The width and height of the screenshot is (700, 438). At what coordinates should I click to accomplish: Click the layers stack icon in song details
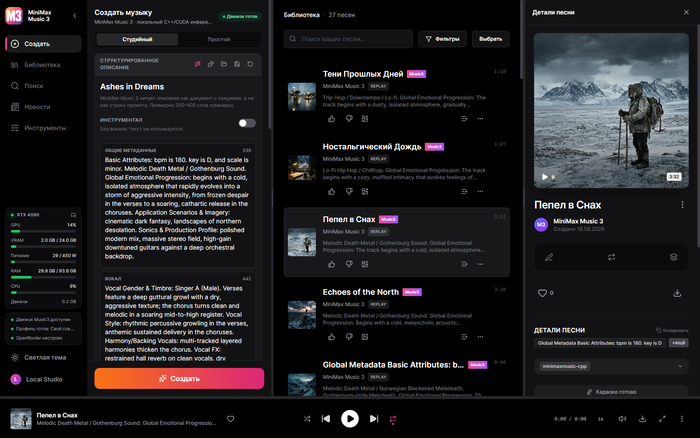pos(674,257)
